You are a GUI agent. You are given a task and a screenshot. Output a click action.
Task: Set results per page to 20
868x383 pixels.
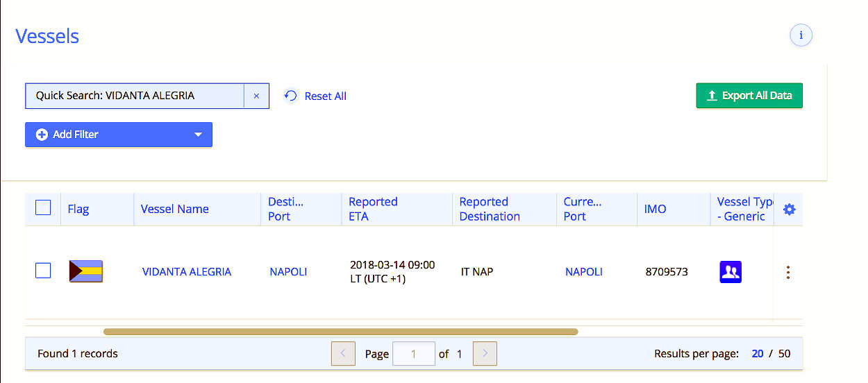click(x=758, y=354)
